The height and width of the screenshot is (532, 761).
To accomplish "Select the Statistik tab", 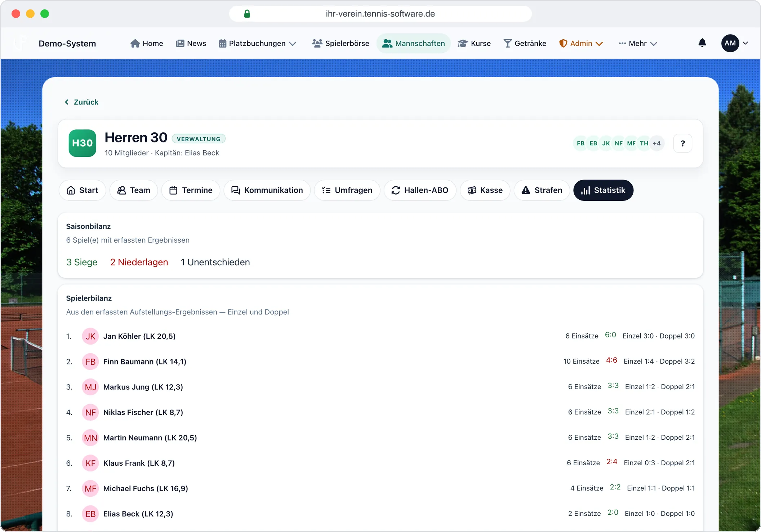I will tap(603, 190).
